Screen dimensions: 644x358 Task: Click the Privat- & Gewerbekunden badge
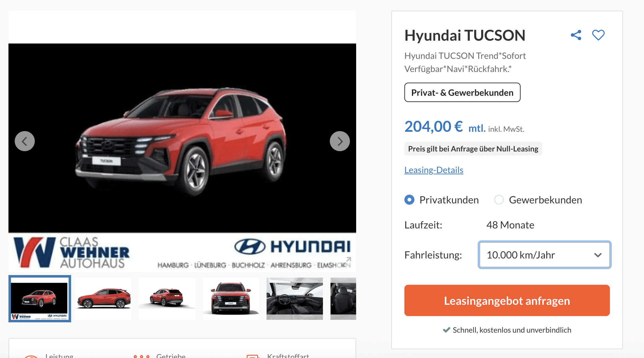(x=462, y=92)
